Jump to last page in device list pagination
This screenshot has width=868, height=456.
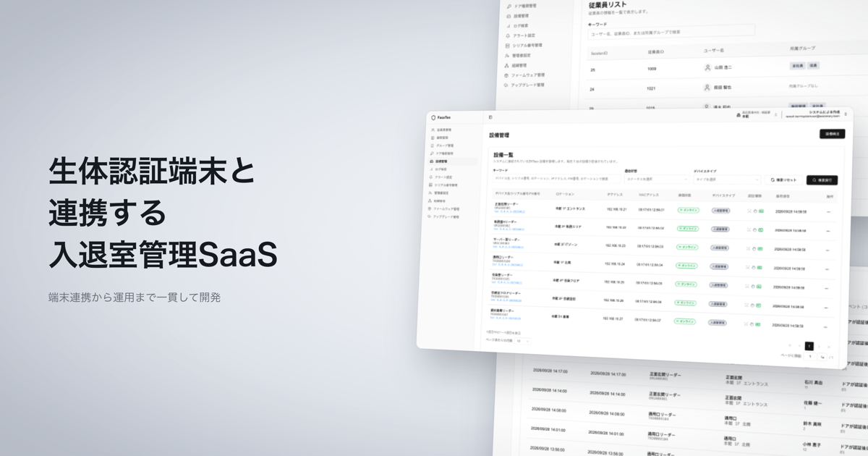(830, 347)
